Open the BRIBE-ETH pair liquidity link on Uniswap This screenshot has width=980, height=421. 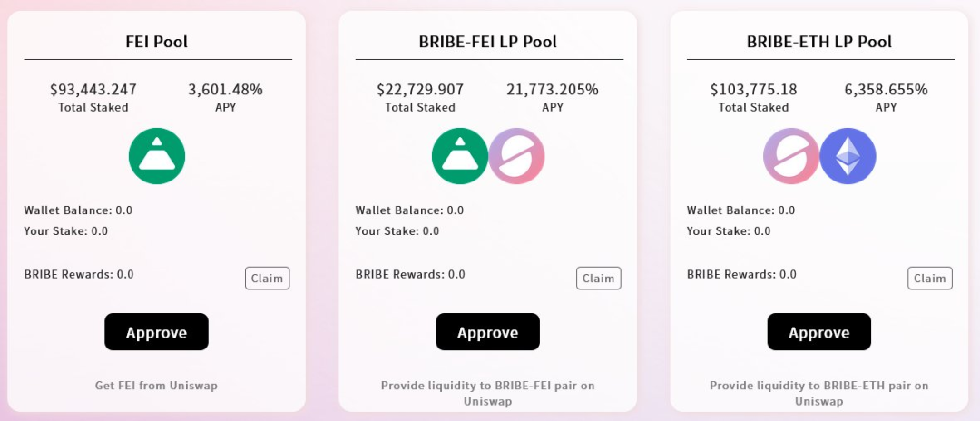[x=819, y=393]
